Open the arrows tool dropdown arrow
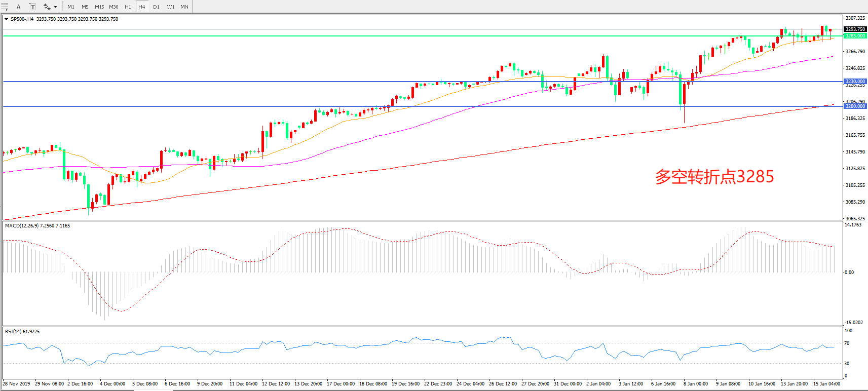The image size is (868, 391). coord(55,7)
